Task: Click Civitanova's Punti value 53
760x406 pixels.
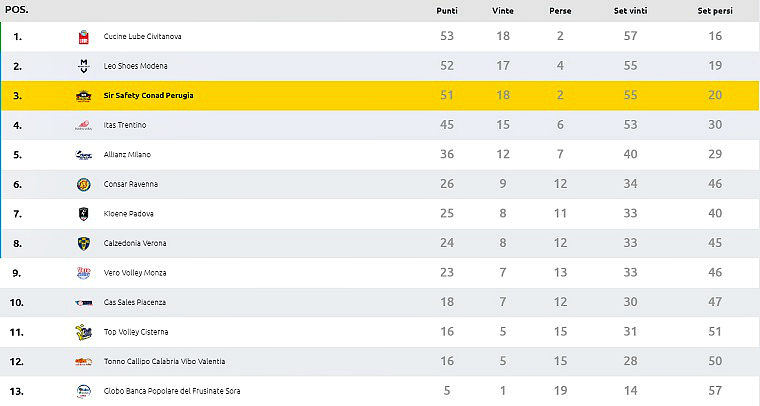Action: point(447,36)
